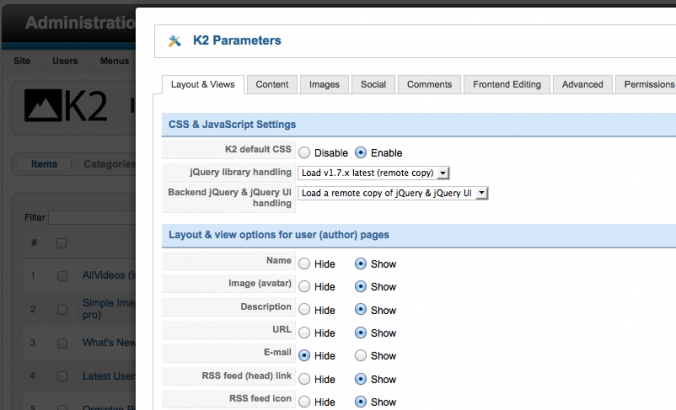
Task: Click the 'K2 default CSS' label
Action: [x=258, y=149]
